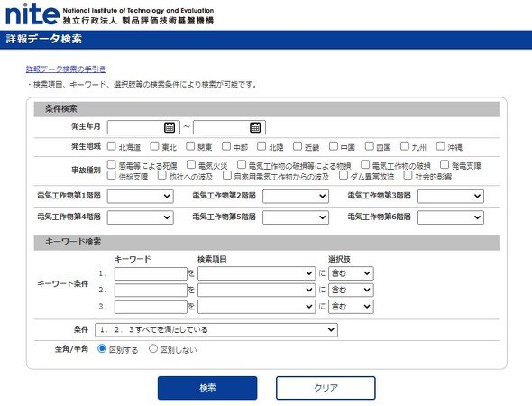Open calendar picker for end 発生年月

point(255,127)
